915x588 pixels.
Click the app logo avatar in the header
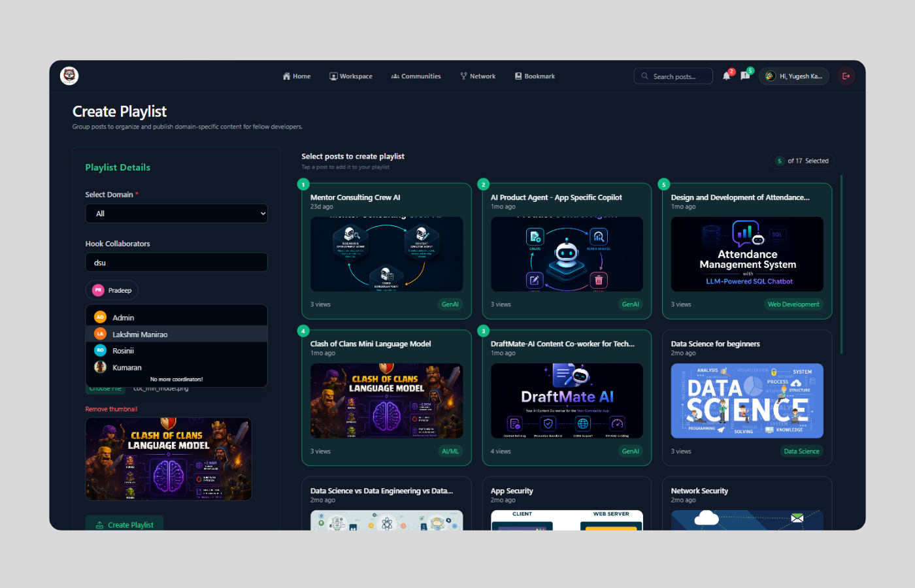[69, 76]
